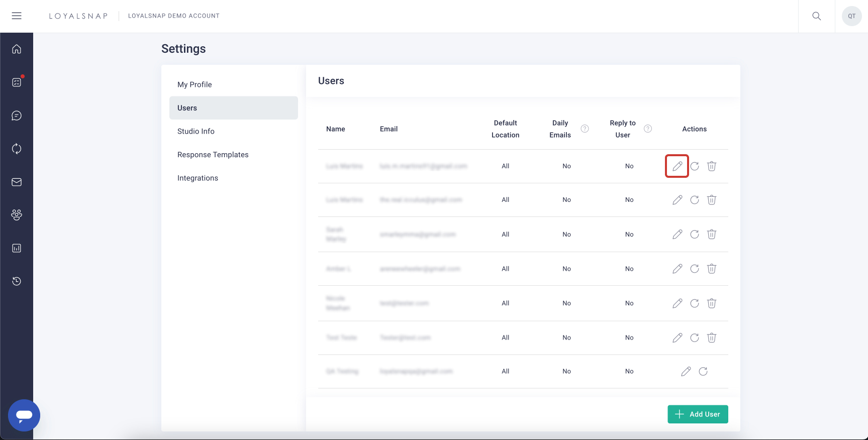This screenshot has width=868, height=440.
Task: Open the blue chat support widget
Action: pyautogui.click(x=24, y=415)
